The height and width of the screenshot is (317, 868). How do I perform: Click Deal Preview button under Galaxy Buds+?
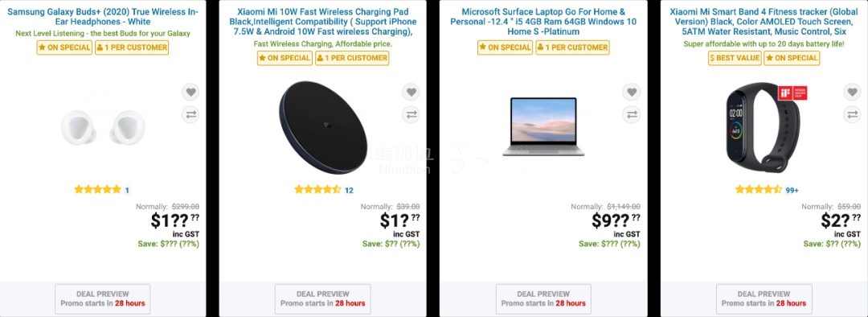click(103, 298)
